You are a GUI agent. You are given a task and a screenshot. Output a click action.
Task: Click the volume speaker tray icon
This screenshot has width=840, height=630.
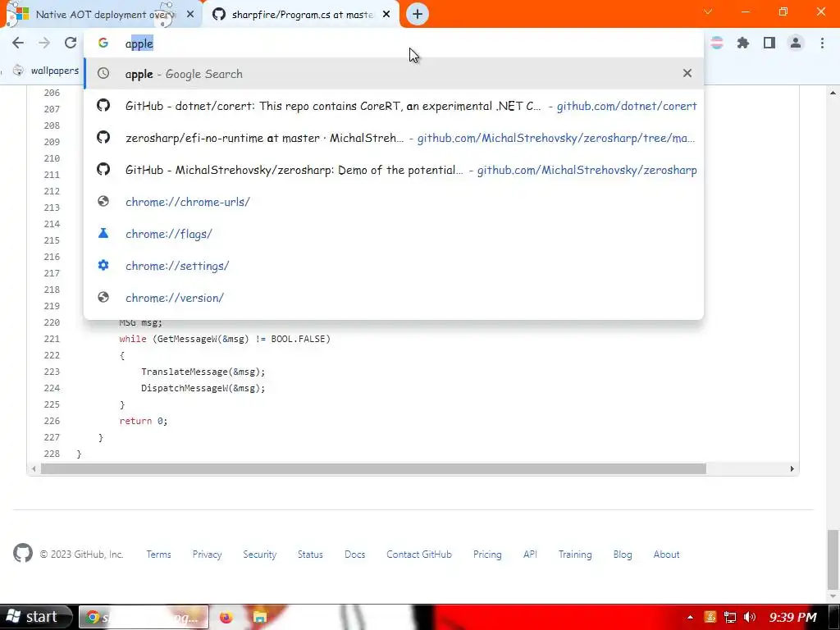coord(750,617)
